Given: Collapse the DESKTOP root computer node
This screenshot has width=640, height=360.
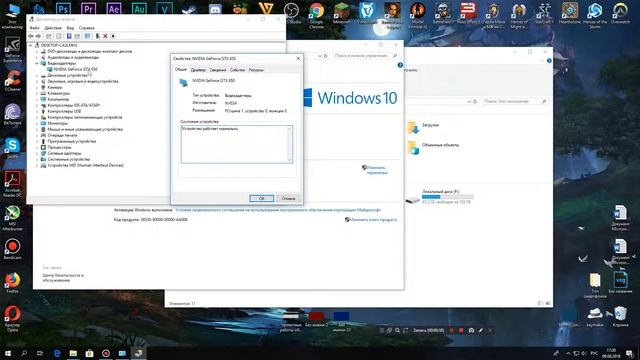Looking at the screenshot, I should click(31, 46).
